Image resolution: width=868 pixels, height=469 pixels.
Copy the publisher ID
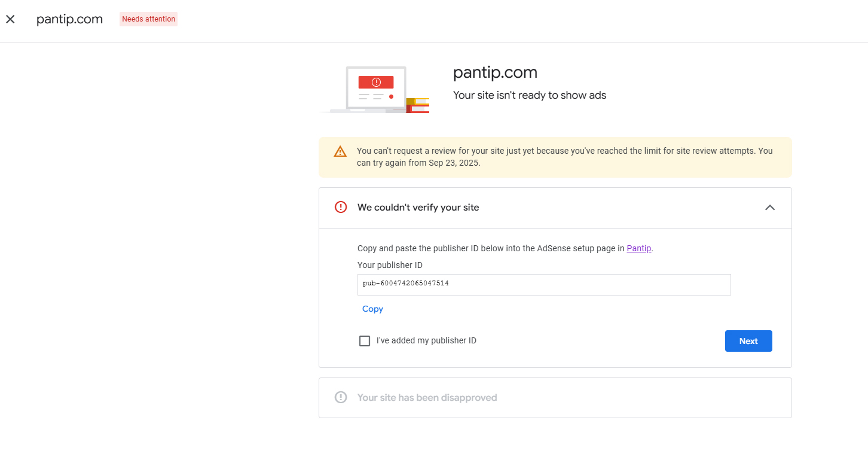pos(372,309)
